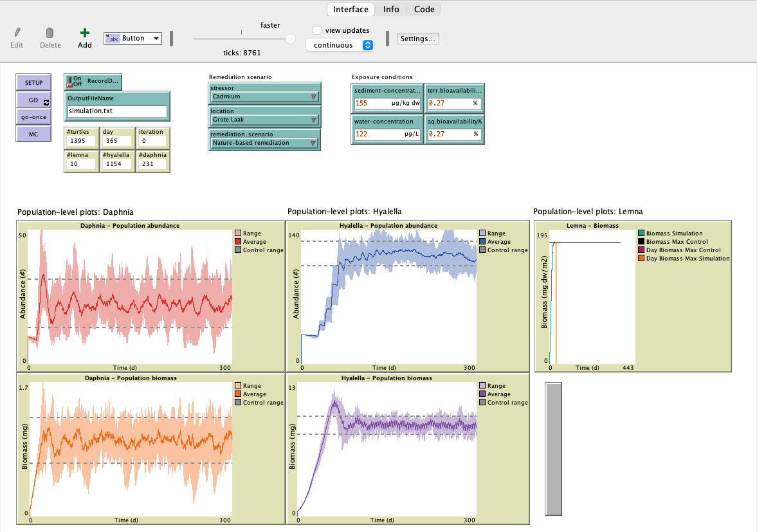Image resolution: width=757 pixels, height=532 pixels.
Task: Open the stressor Cadmium dropdown
Action: [x=264, y=96]
